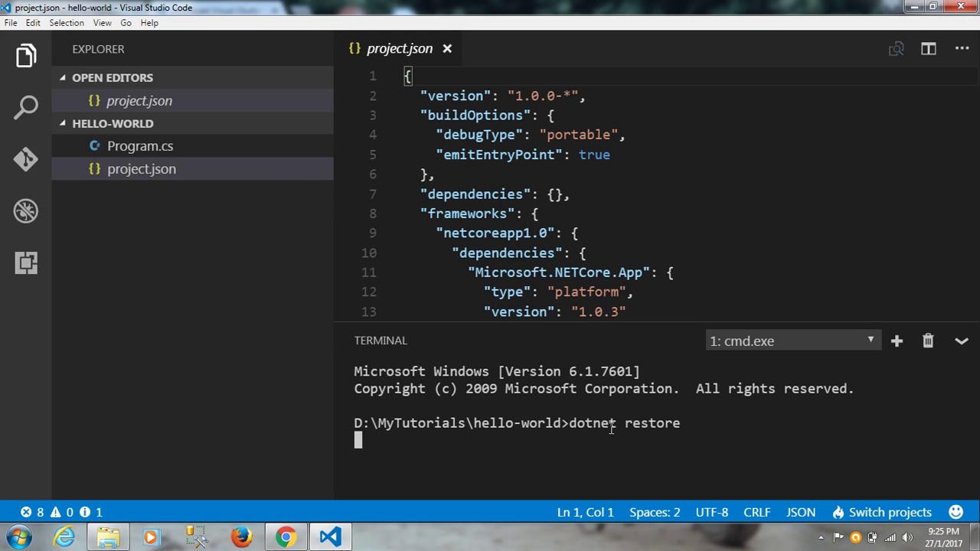This screenshot has height=551, width=980.
Task: Change language mode via JSON status item
Action: click(801, 512)
